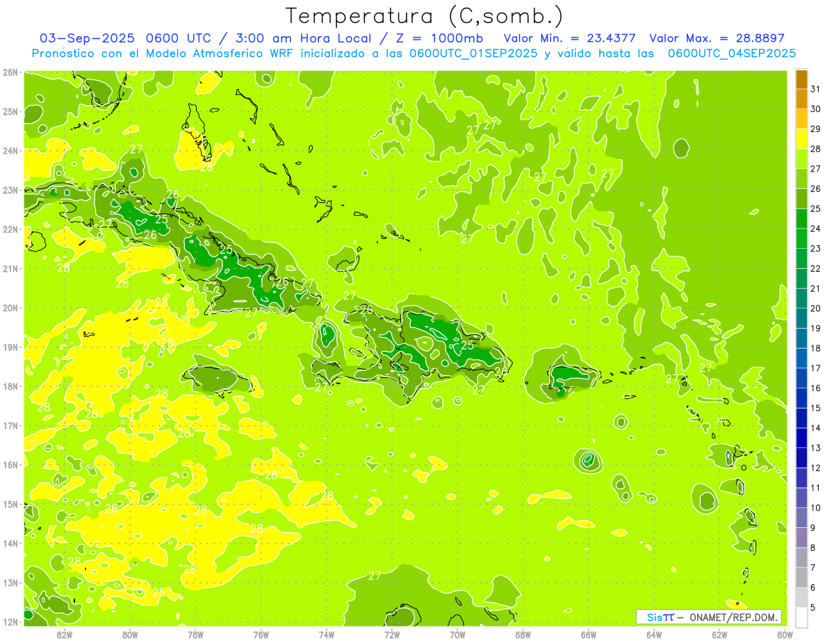Click the 'Temperatura (C,somb.)' chart title
The image size is (834, 644).
(x=425, y=17)
